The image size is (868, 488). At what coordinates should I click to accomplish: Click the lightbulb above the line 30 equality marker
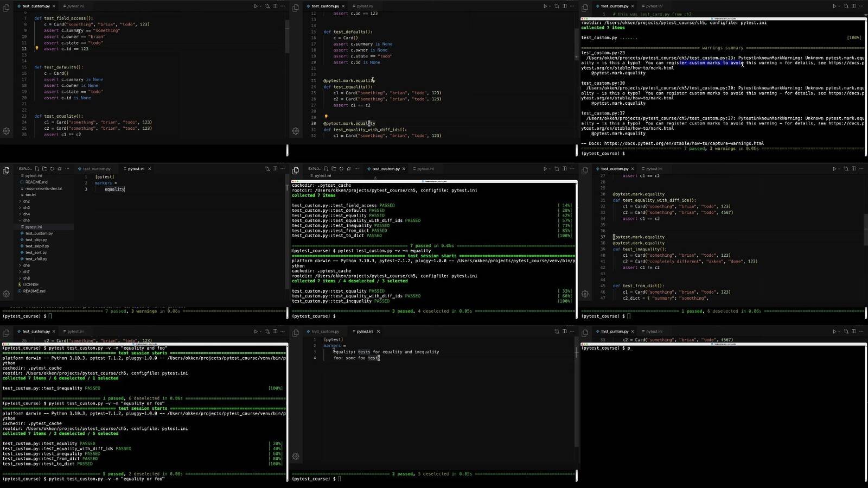click(326, 117)
